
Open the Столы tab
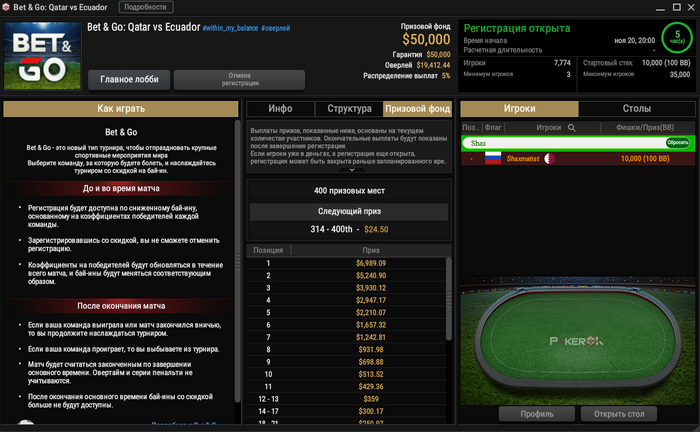(637, 108)
